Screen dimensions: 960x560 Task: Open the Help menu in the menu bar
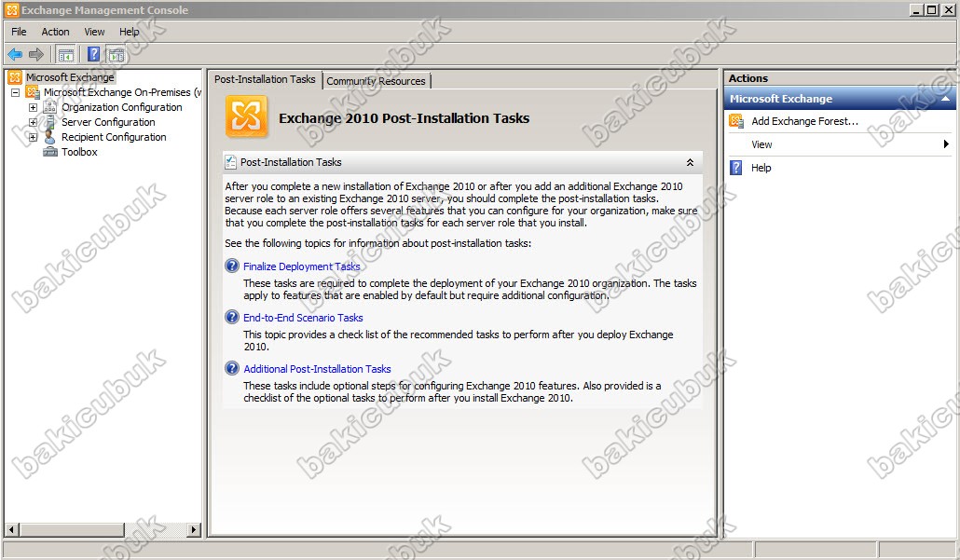(x=130, y=32)
